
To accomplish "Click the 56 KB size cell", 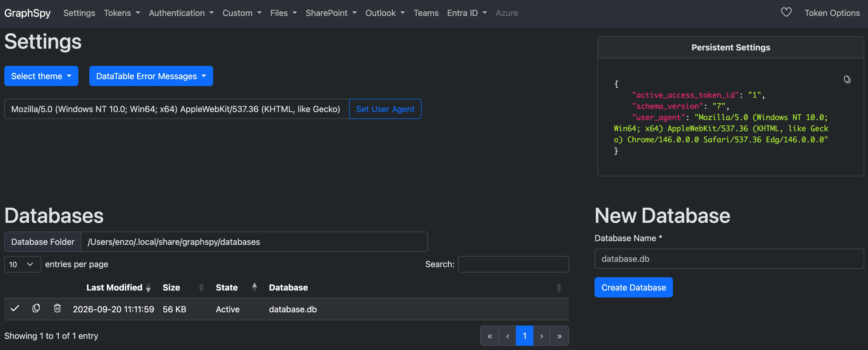I will (174, 309).
